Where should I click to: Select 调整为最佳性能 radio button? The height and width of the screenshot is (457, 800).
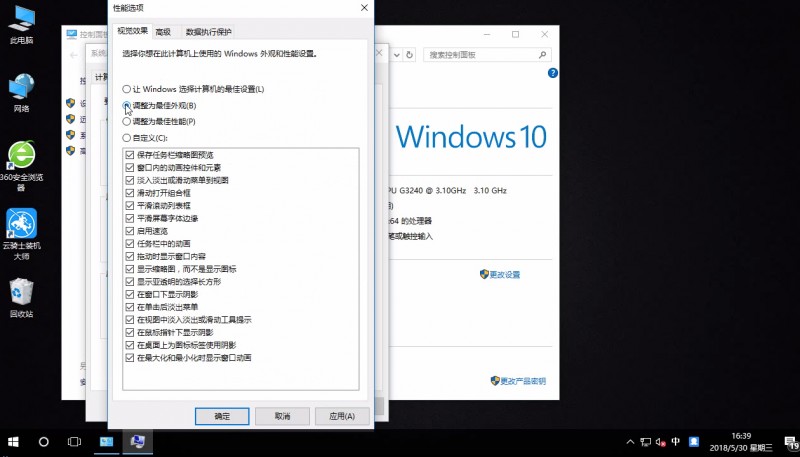tap(127, 121)
